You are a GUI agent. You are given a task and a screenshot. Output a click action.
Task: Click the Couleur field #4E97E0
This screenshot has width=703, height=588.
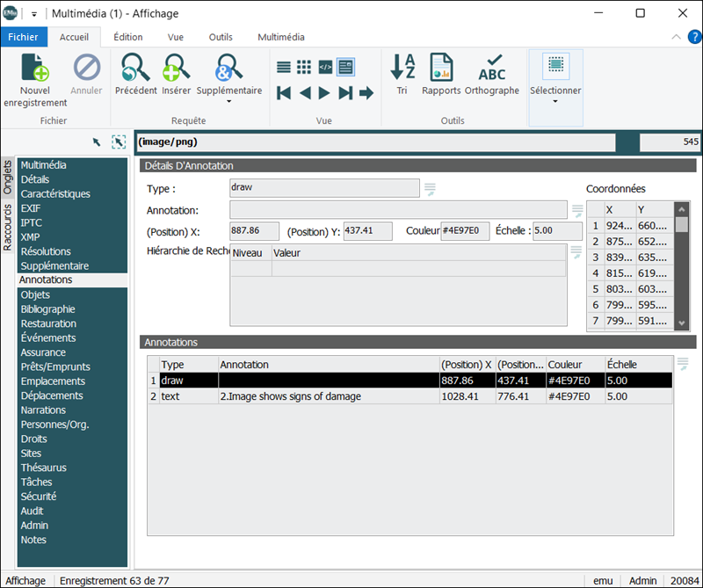click(x=465, y=231)
